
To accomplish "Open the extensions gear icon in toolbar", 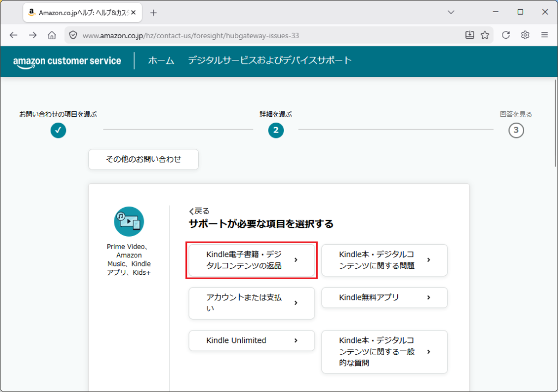I will pyautogui.click(x=525, y=35).
